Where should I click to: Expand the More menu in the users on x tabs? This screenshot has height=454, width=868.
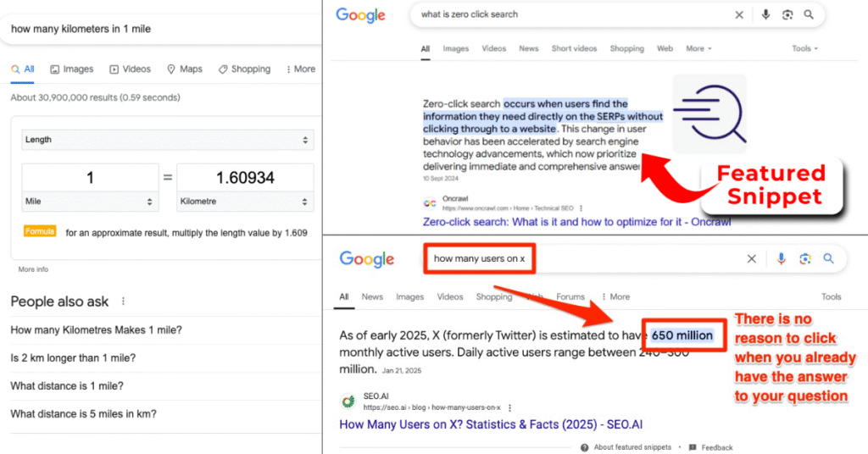615,297
